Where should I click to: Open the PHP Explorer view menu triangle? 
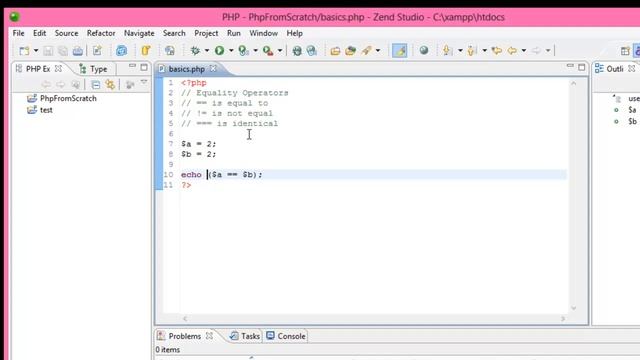[144, 83]
